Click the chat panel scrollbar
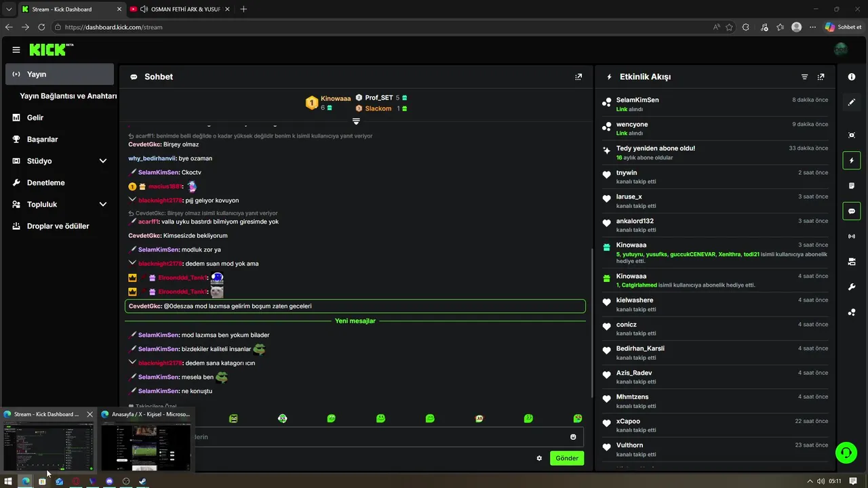The width and height of the screenshot is (868, 488). (x=591, y=322)
